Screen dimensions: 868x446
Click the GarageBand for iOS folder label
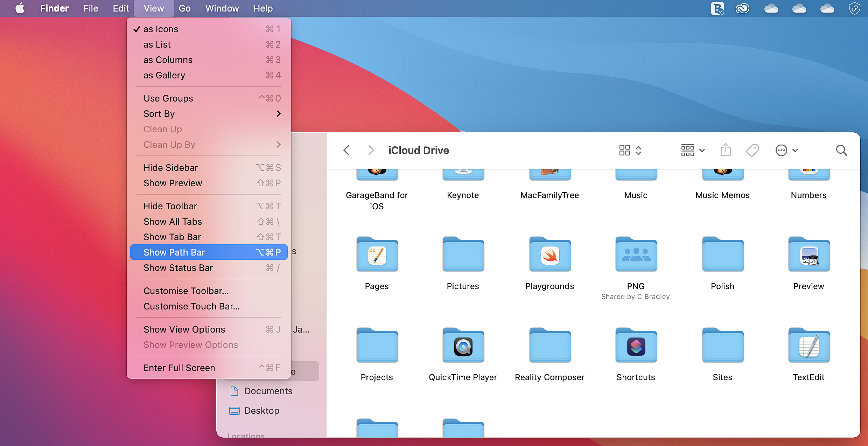[377, 201]
